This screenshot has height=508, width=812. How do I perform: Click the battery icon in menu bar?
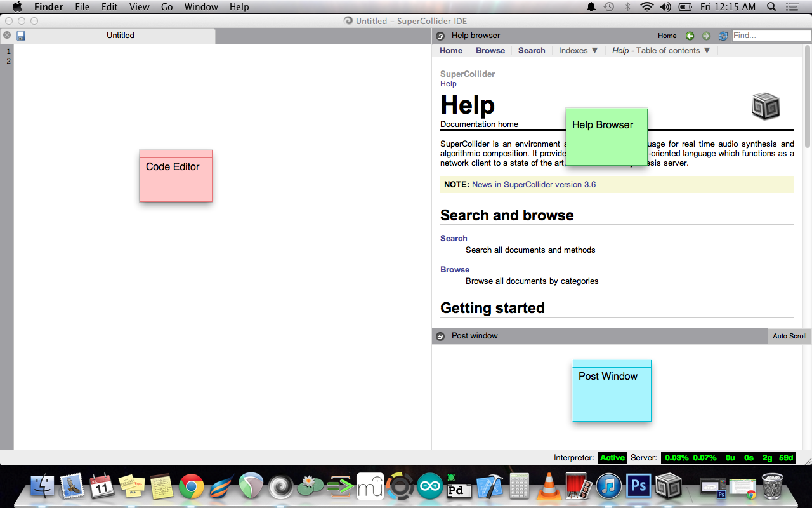tap(685, 7)
